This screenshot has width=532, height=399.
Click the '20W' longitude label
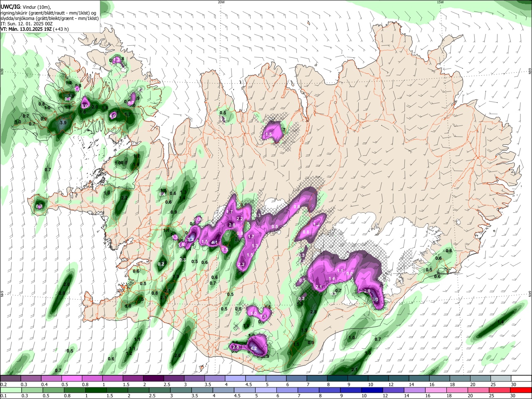[221, 2]
